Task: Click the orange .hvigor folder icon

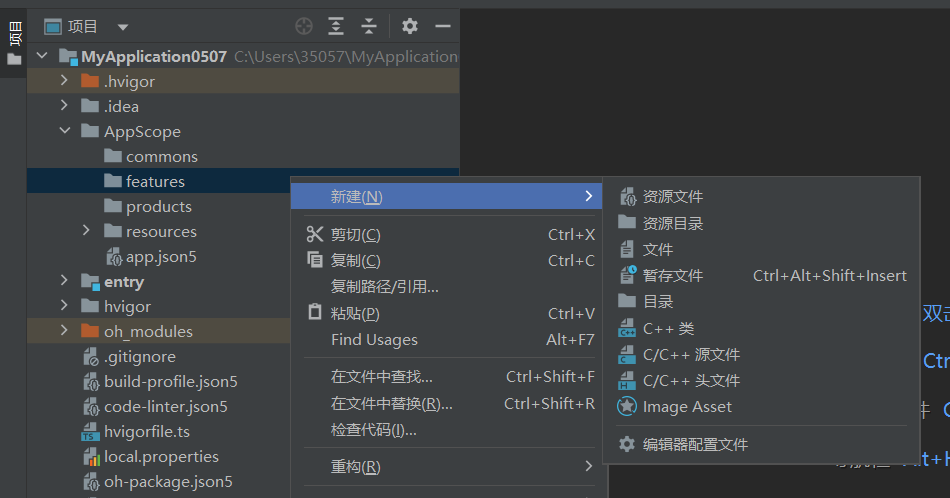Action: coord(90,81)
